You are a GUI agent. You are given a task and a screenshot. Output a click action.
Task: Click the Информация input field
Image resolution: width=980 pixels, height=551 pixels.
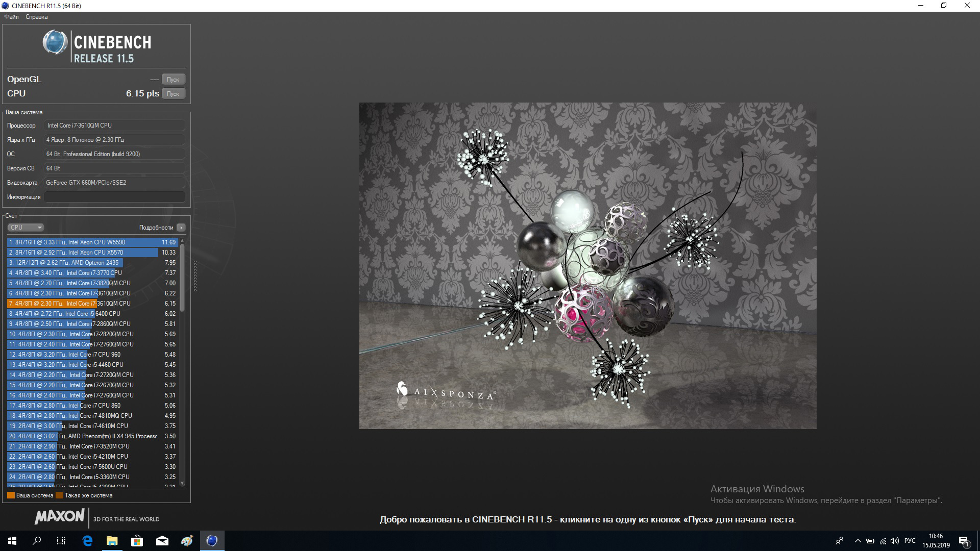114,197
